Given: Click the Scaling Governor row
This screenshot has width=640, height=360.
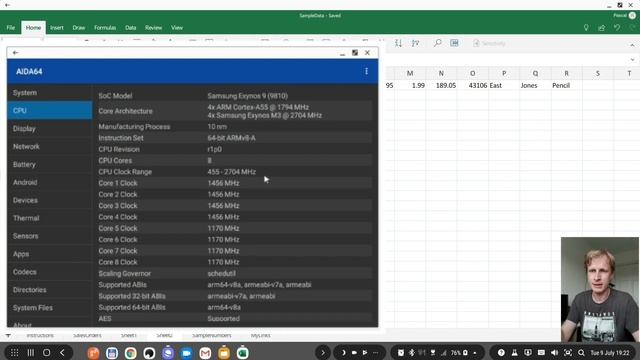Looking at the screenshot, I should 235,273.
